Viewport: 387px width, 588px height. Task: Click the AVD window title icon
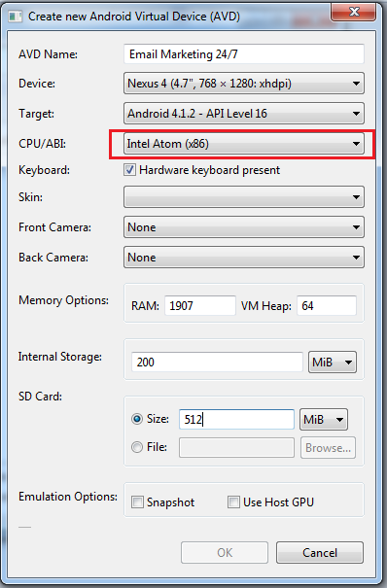(x=16, y=17)
